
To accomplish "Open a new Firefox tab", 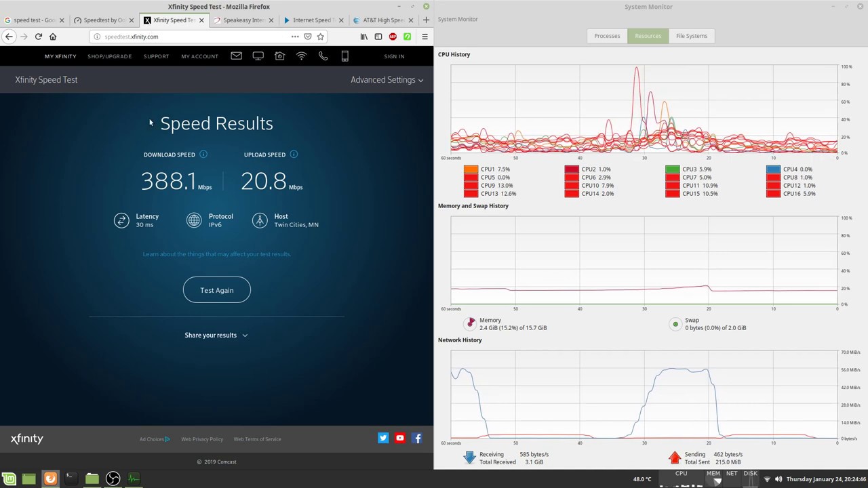I will [426, 20].
